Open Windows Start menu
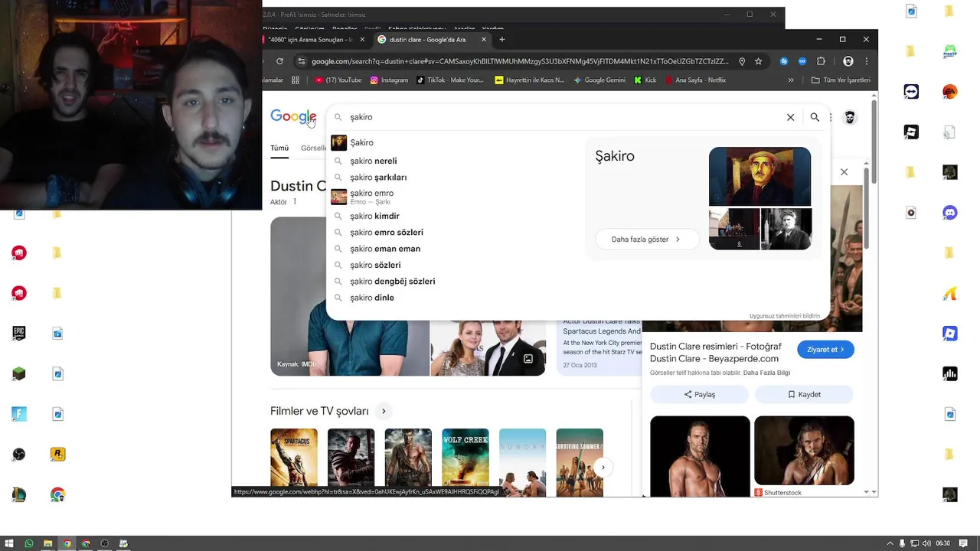The height and width of the screenshot is (551, 980). click(10, 543)
